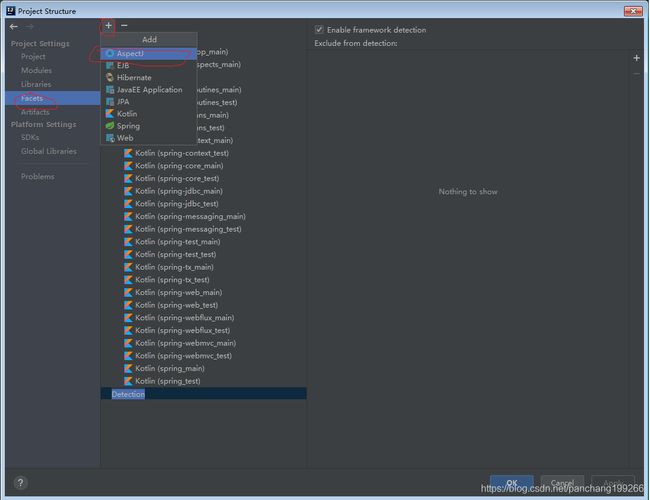Click the Cancel button
This screenshot has height=500, width=650.
coord(562,483)
